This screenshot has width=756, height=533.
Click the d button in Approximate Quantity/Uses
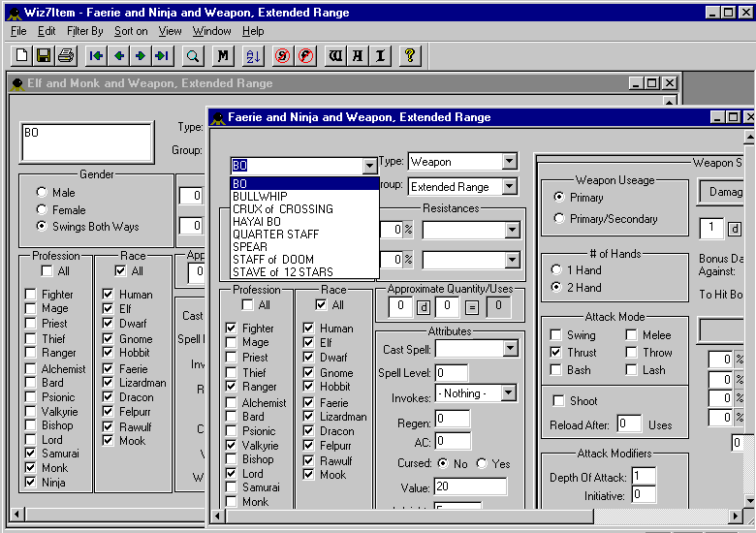point(423,307)
